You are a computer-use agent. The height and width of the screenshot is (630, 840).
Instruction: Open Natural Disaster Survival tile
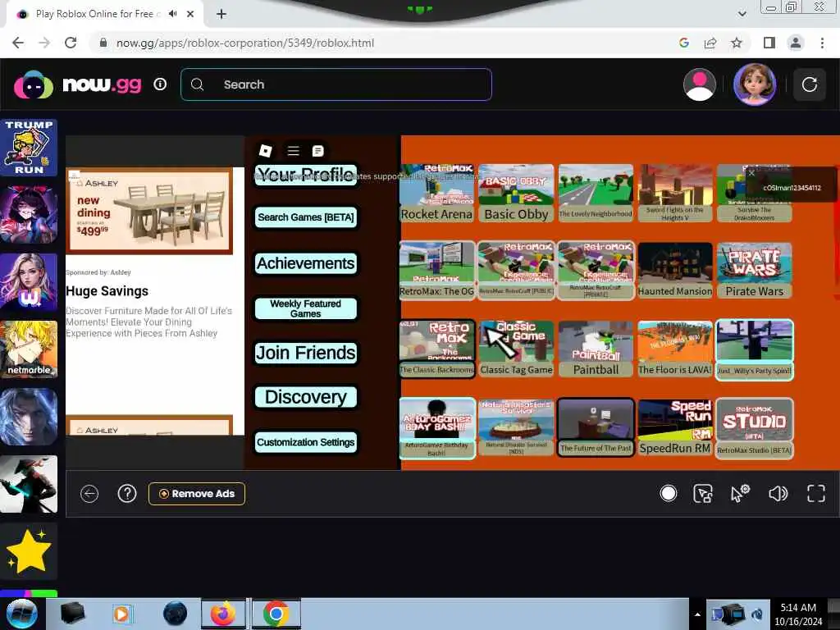click(516, 427)
